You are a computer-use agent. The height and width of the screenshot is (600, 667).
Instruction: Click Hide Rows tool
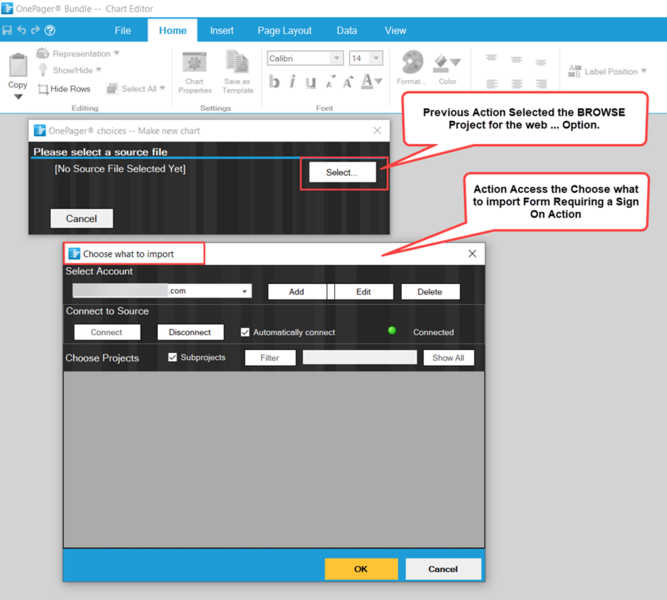[x=64, y=89]
